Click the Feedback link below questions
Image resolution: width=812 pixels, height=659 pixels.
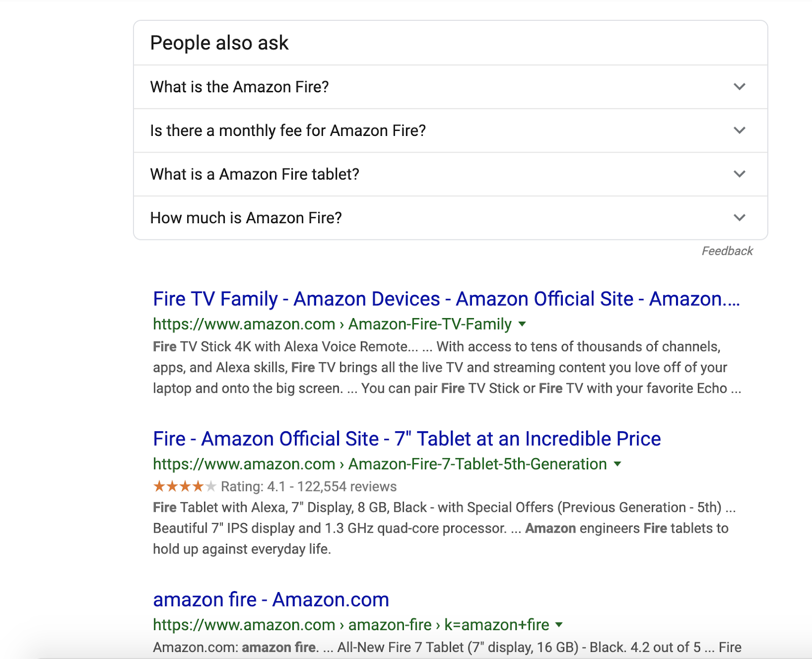[727, 251]
